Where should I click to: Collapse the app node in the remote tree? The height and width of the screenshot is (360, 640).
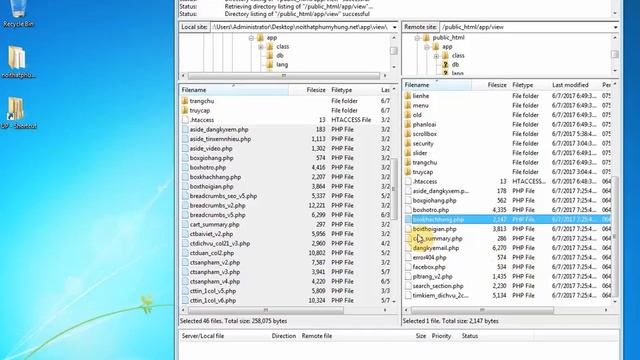(x=427, y=47)
